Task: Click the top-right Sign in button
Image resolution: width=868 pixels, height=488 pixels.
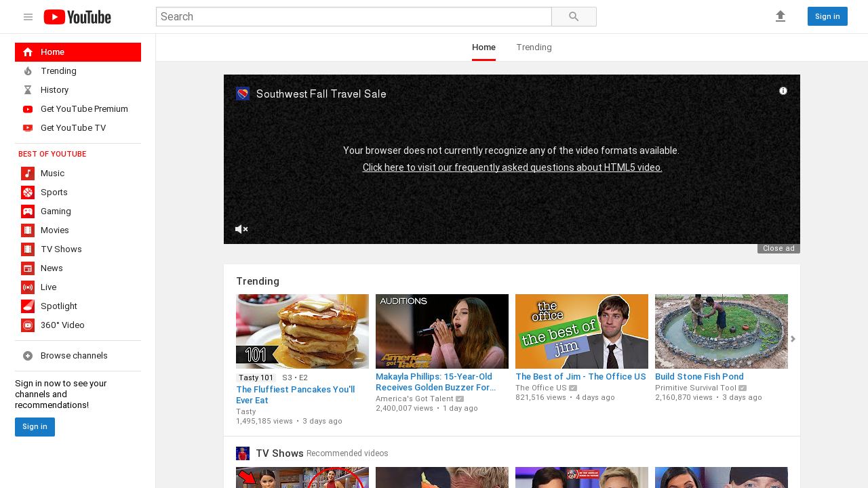Action: click(x=827, y=16)
